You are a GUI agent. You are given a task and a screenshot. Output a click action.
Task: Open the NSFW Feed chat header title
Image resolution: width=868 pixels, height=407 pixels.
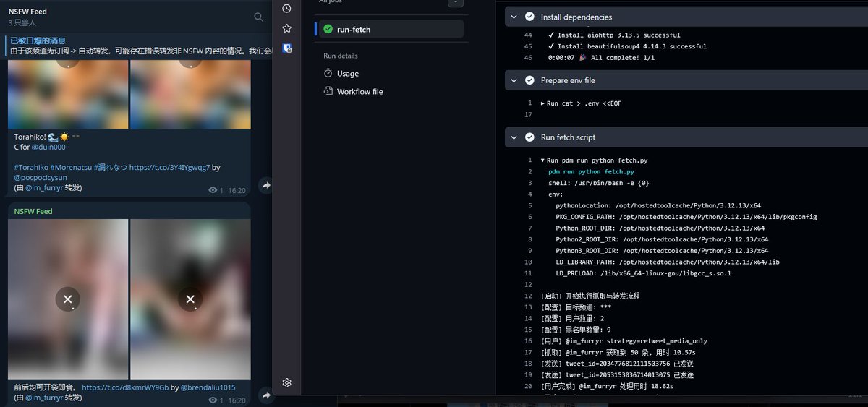click(x=27, y=12)
